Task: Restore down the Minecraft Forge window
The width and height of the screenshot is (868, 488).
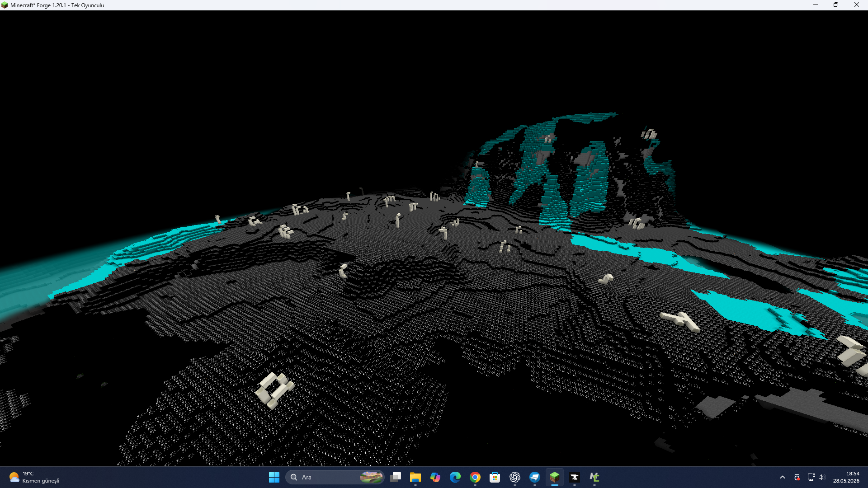Action: tap(836, 5)
